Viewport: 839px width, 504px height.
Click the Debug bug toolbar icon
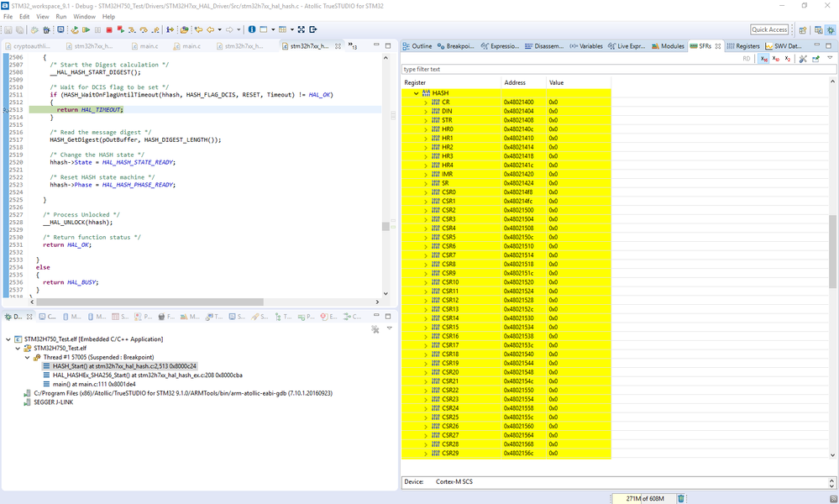(x=46, y=30)
